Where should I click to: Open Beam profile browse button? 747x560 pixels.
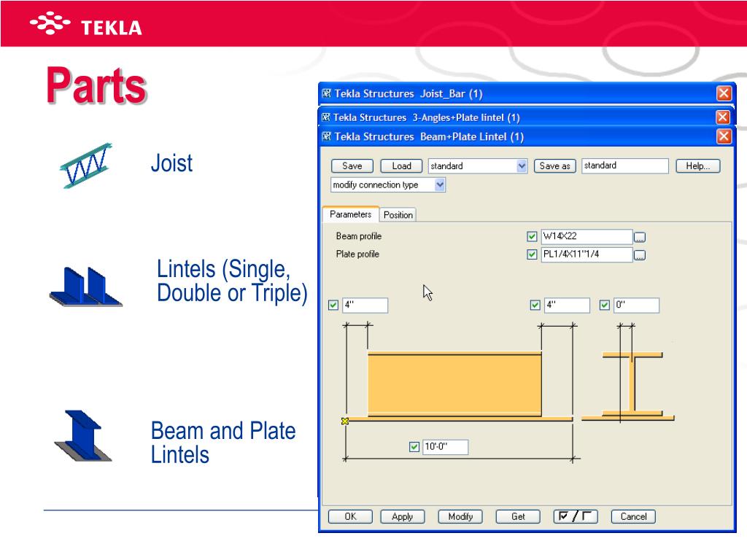[x=640, y=237]
